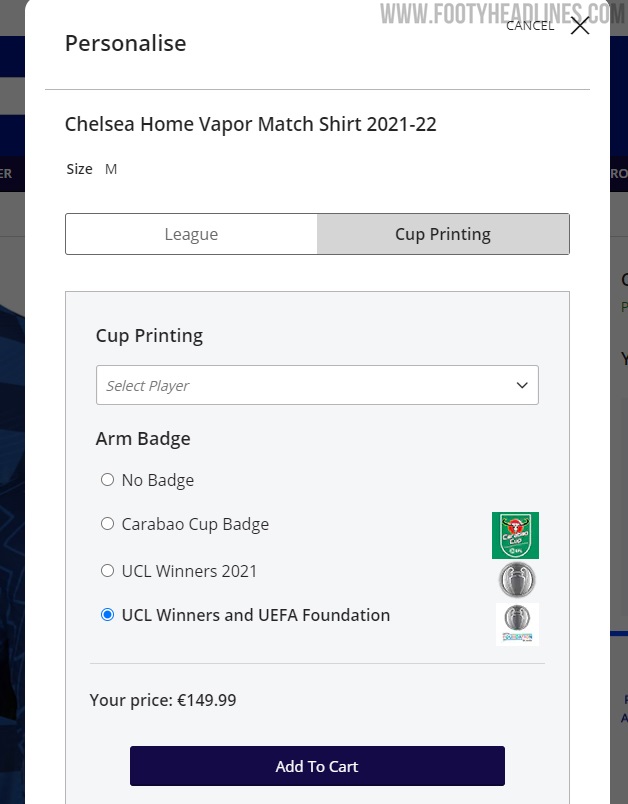Click the Arm Badge section heading
628x804 pixels.
143,438
